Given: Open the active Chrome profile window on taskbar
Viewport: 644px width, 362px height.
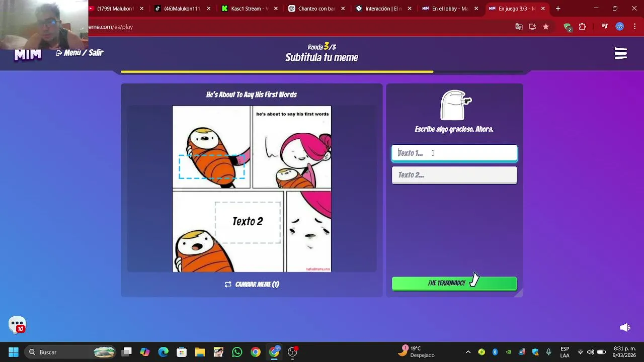Looking at the screenshot, I should coord(274,352).
